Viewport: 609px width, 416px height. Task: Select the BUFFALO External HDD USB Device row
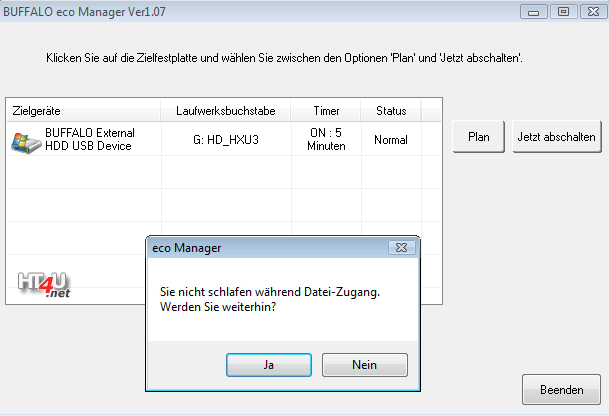coord(224,139)
